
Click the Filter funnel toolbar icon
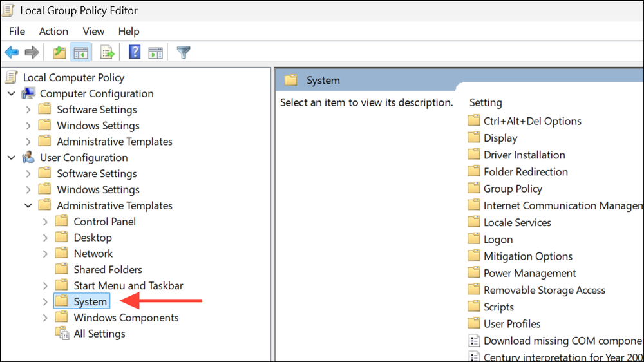pos(184,52)
